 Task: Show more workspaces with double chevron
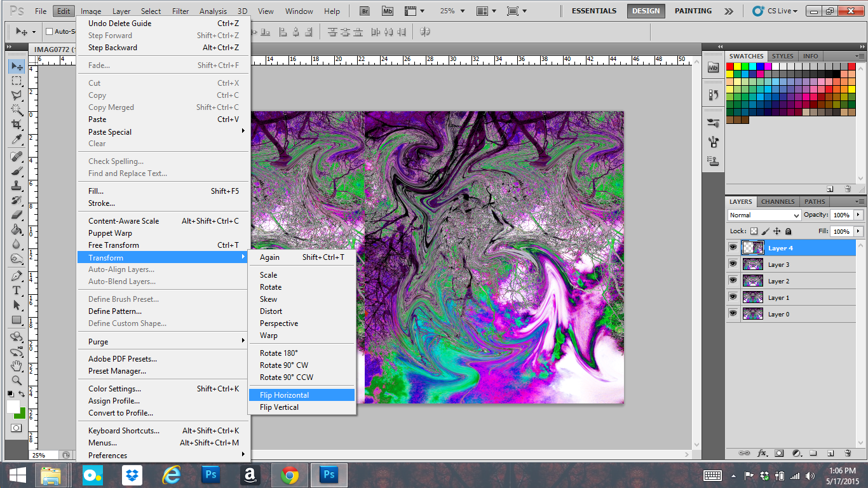[x=729, y=11]
